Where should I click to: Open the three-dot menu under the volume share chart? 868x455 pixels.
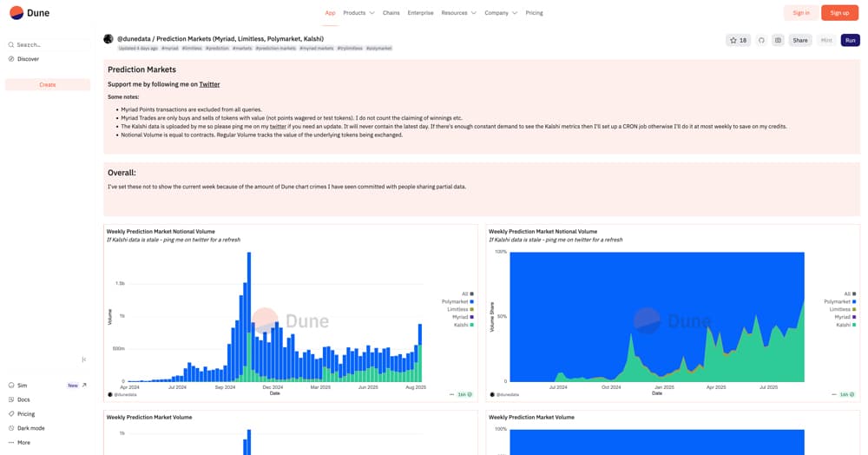[834, 395]
